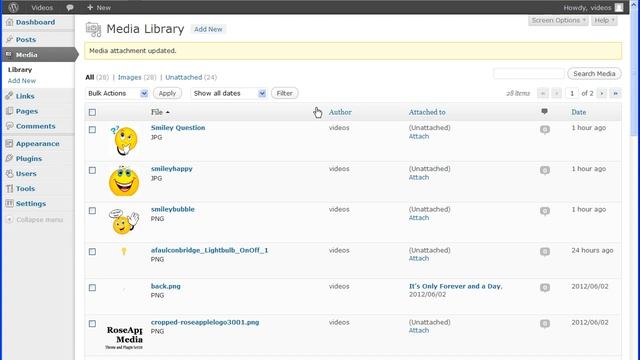The width and height of the screenshot is (640, 360).
Task: Open Library submenu under Media
Action: 20,69
